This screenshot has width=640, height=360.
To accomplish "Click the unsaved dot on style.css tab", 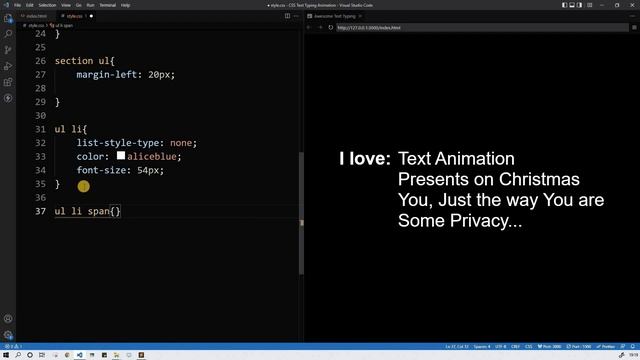I will (x=91, y=16).
